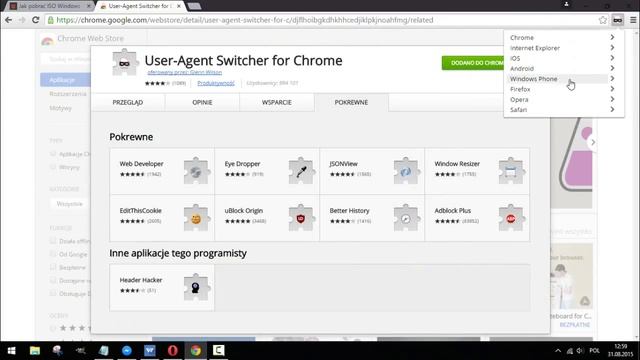Launch Opera from the taskbar
640x360 pixels.
click(x=173, y=351)
